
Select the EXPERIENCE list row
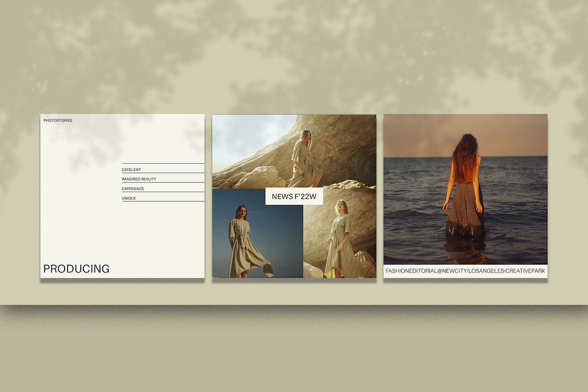[163, 187]
